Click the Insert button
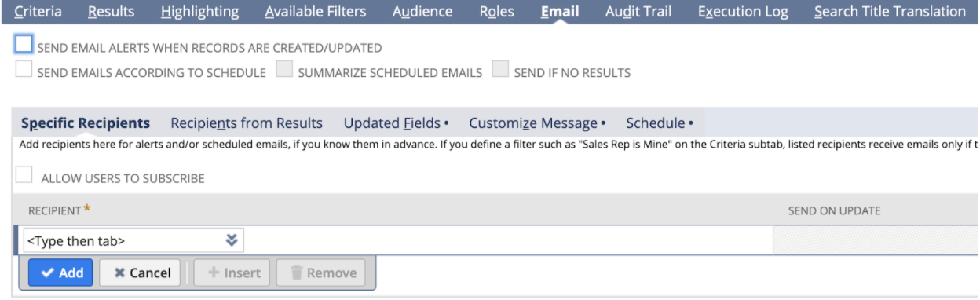 click(x=232, y=273)
